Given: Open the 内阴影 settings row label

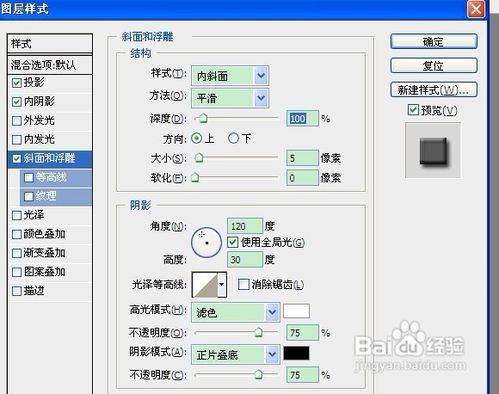Looking at the screenshot, I should (39, 101).
